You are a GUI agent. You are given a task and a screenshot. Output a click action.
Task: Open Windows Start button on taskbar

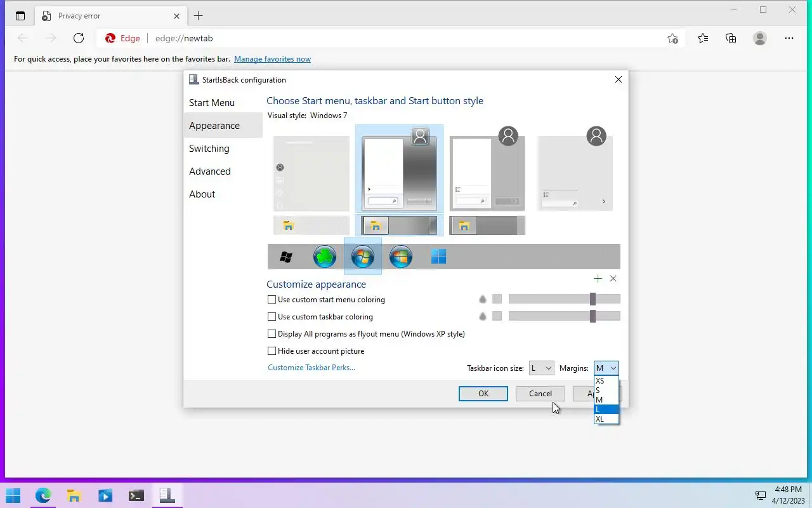click(x=13, y=495)
